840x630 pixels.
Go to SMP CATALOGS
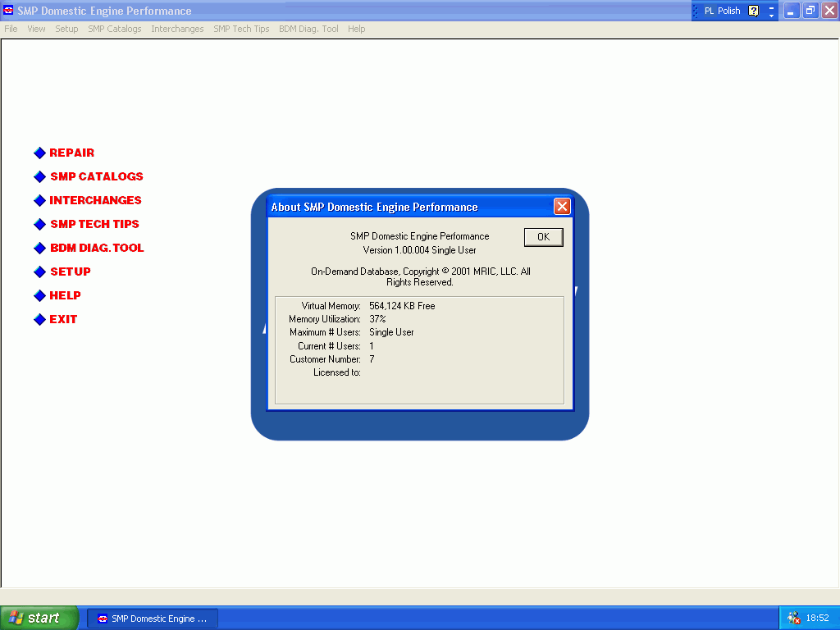tap(97, 177)
